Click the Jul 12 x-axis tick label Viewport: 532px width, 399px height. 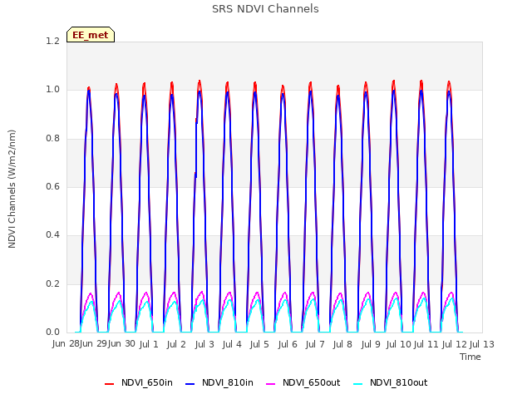tap(454, 344)
